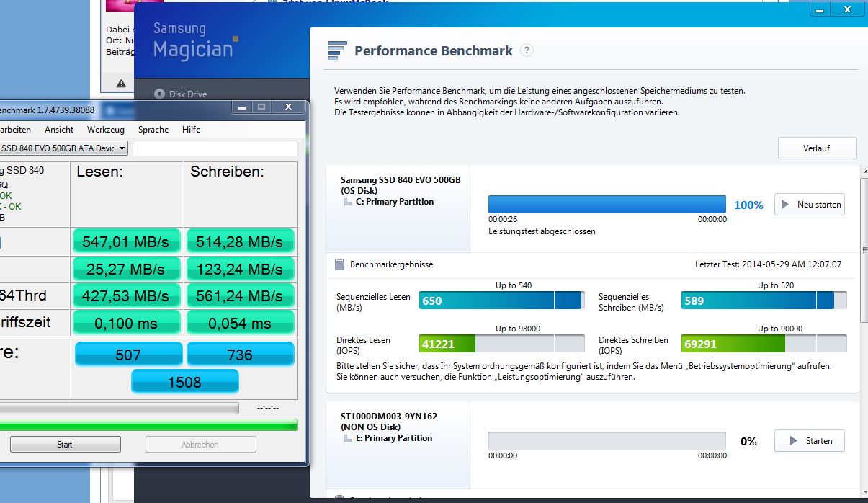Open the Hilfe menu in AS SSD

click(x=192, y=130)
